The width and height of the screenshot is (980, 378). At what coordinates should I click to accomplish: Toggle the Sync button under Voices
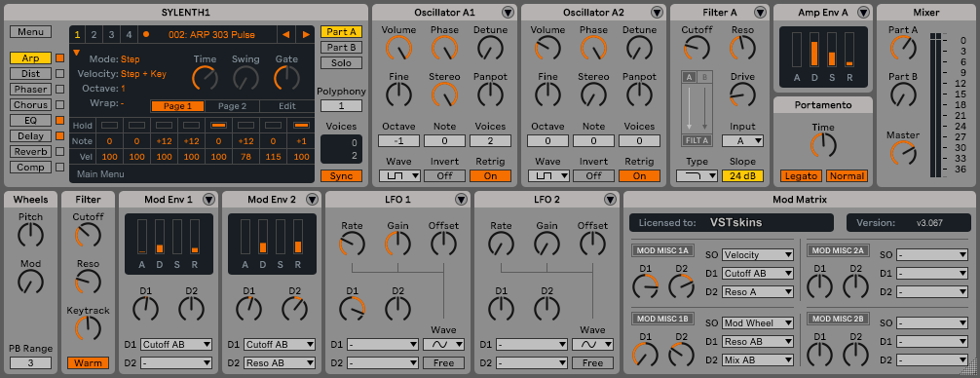point(341,176)
